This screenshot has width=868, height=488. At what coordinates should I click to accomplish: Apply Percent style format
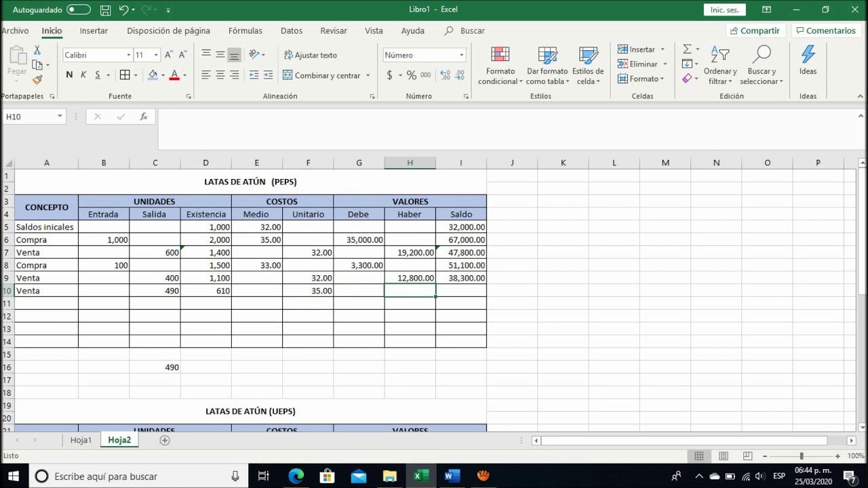(x=411, y=75)
